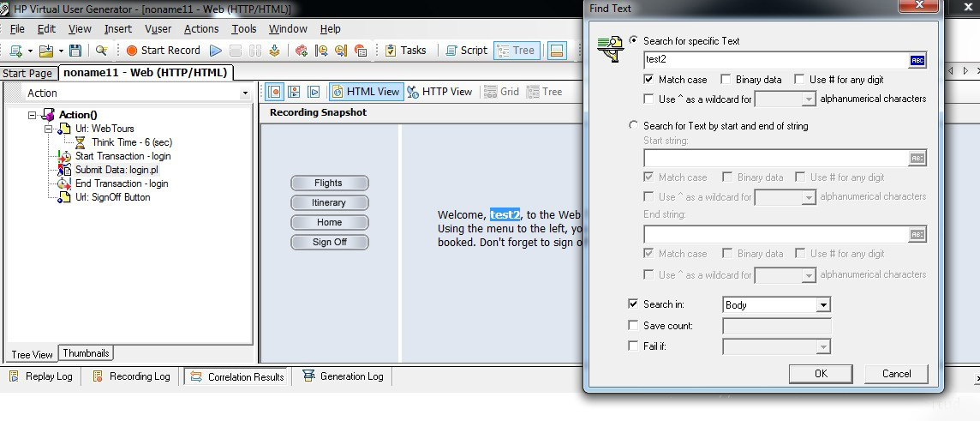Click the red bricks toolbar icon

[x=302, y=51]
